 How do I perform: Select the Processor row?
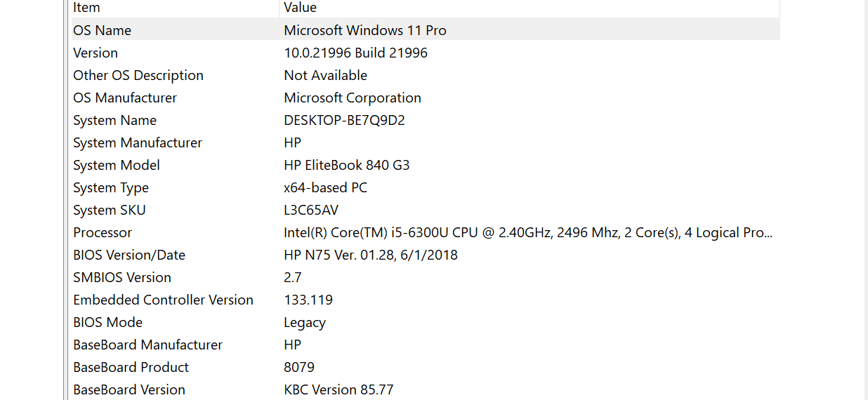(x=103, y=232)
